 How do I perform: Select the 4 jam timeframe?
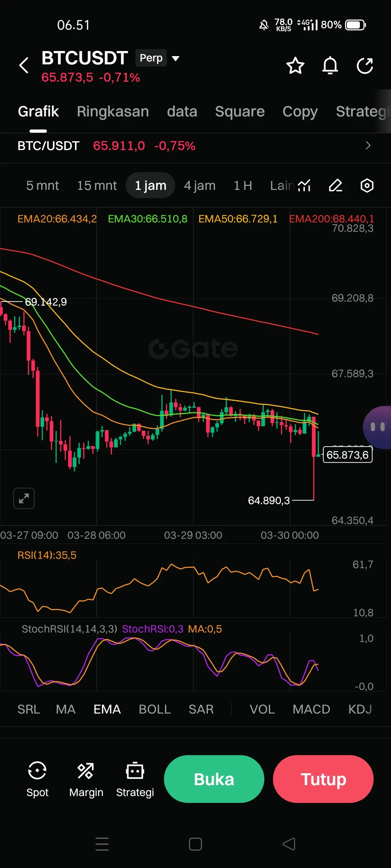[200, 186]
